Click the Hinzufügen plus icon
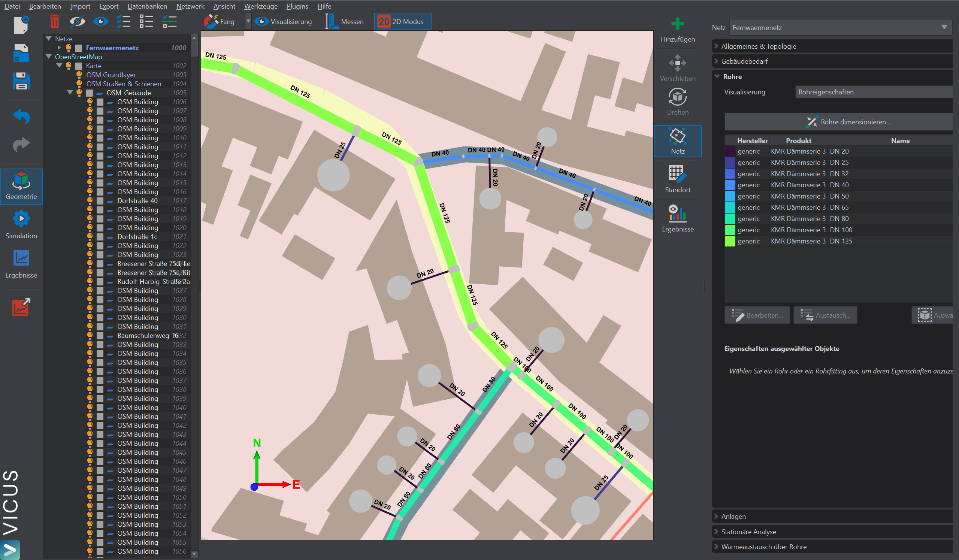Image resolution: width=959 pixels, height=560 pixels. 677,24
